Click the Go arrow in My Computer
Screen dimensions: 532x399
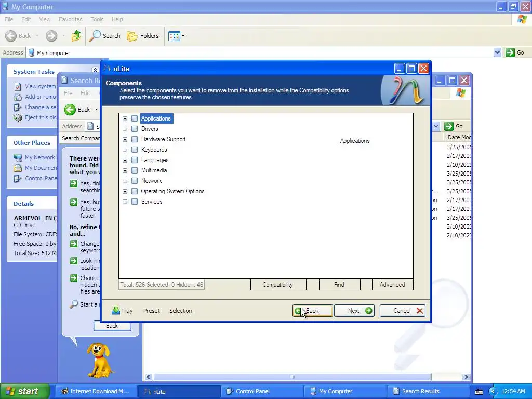coord(510,52)
